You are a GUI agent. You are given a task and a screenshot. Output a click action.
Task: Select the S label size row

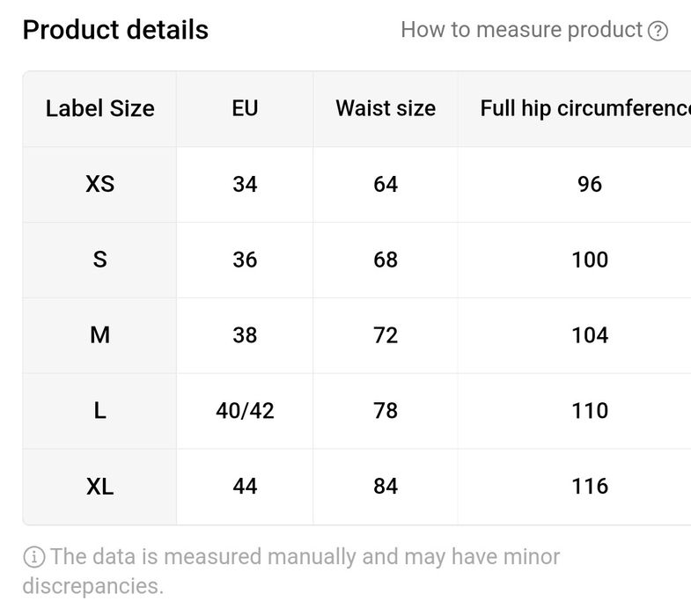(99, 260)
